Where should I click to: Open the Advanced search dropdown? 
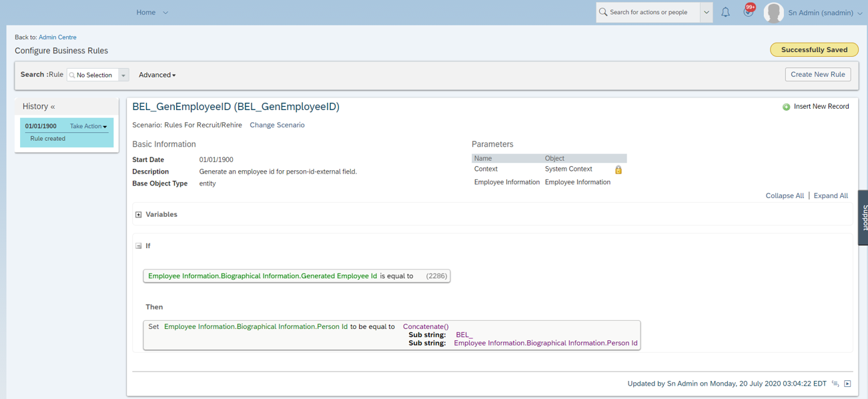click(157, 75)
